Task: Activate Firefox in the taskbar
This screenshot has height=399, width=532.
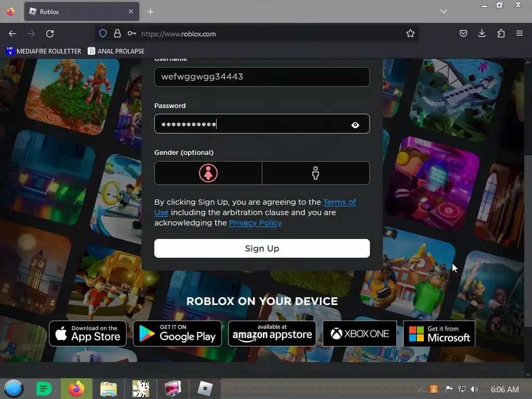Action: [x=76, y=389]
